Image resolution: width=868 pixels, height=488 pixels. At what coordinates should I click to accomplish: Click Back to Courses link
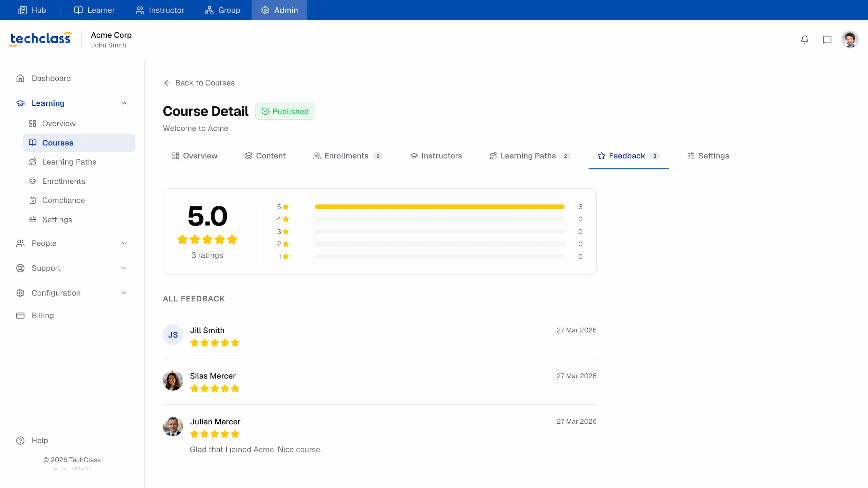[x=205, y=83]
